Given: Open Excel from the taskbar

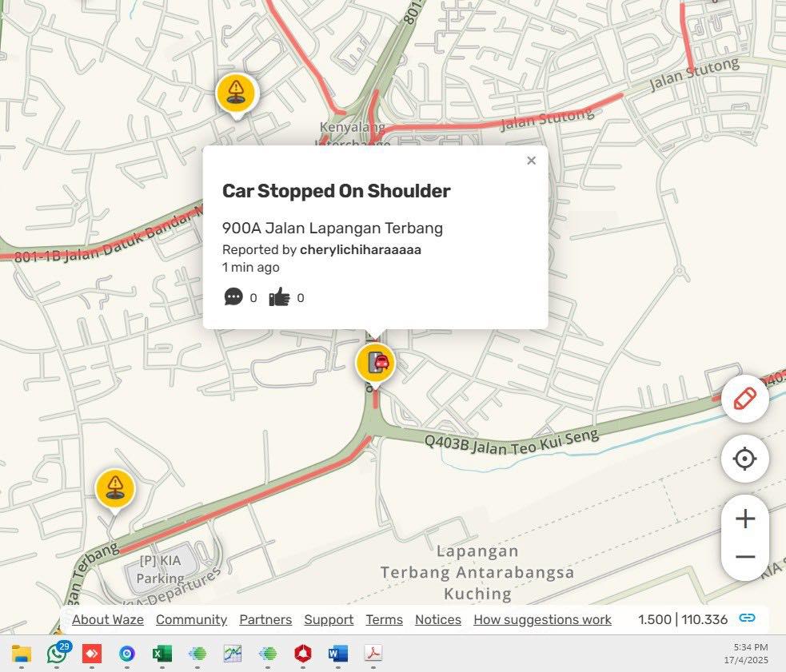Looking at the screenshot, I should [x=162, y=654].
